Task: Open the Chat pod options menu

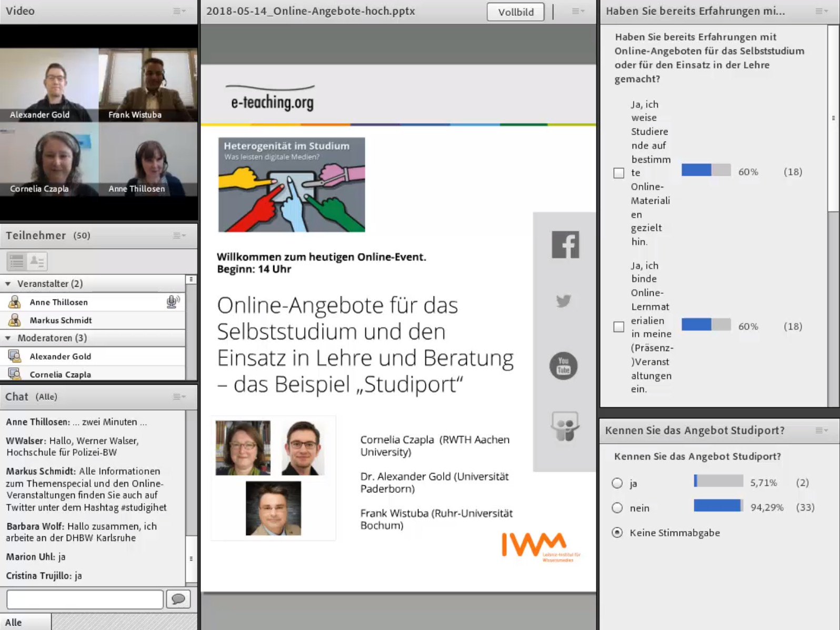Action: pos(179,397)
